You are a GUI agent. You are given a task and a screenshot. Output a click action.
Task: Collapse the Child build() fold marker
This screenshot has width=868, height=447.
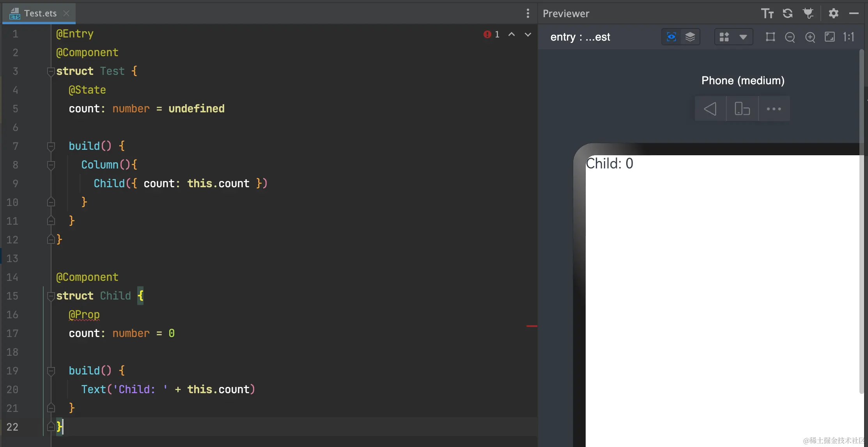click(x=51, y=371)
